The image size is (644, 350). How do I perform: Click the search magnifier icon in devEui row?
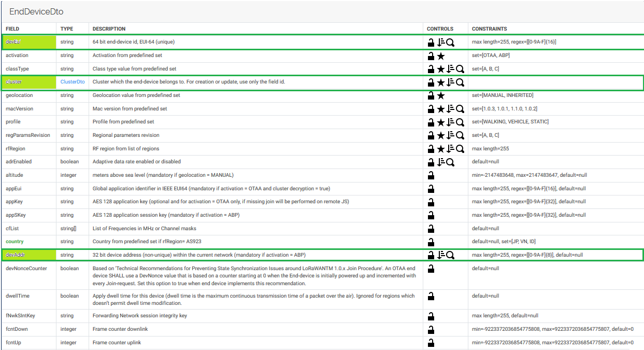450,43
